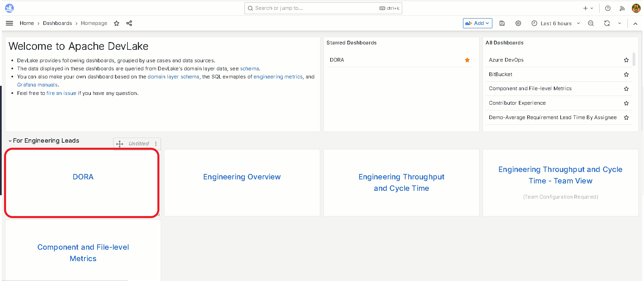Mark Homepage dashboard as favorite

point(117,23)
